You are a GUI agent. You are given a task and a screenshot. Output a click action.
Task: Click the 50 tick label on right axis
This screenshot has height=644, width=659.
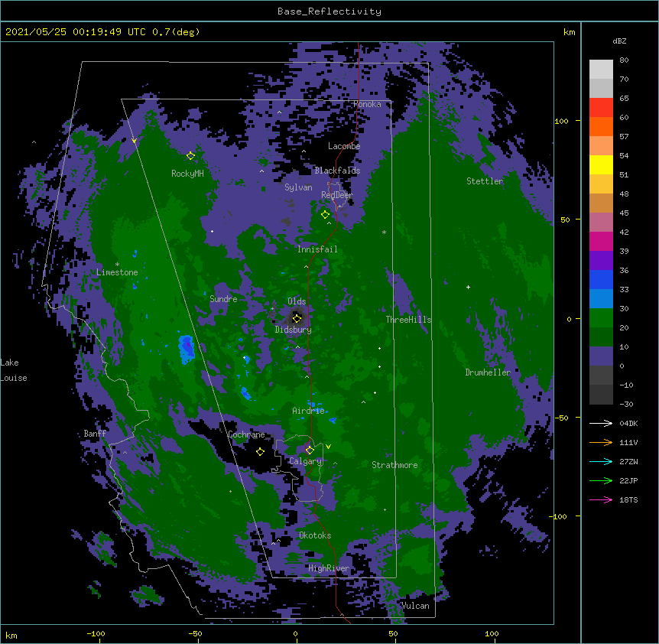[x=565, y=220]
